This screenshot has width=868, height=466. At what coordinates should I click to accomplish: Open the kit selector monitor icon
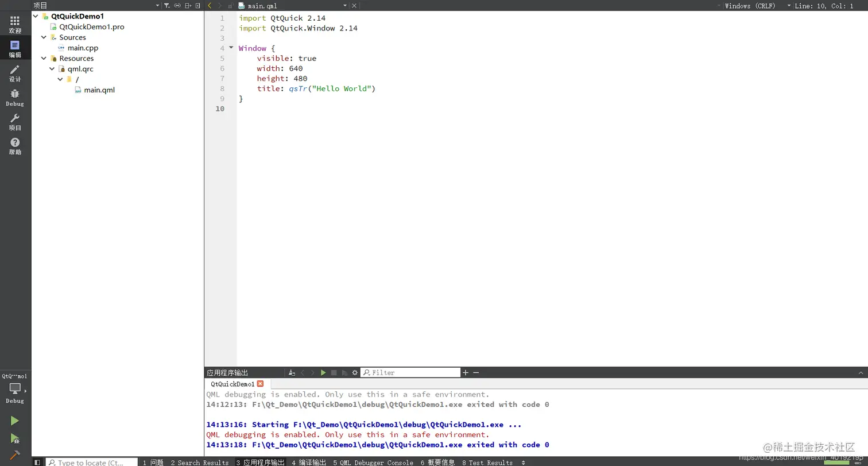click(15, 389)
